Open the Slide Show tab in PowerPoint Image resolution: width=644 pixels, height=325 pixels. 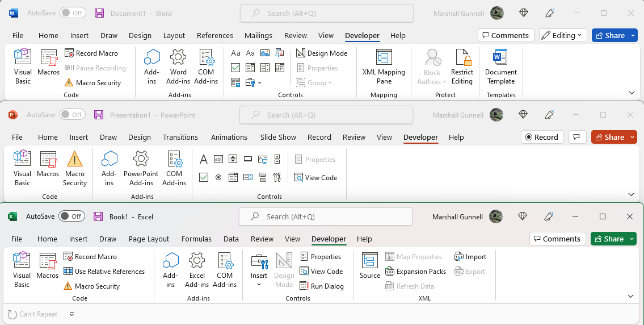point(278,137)
